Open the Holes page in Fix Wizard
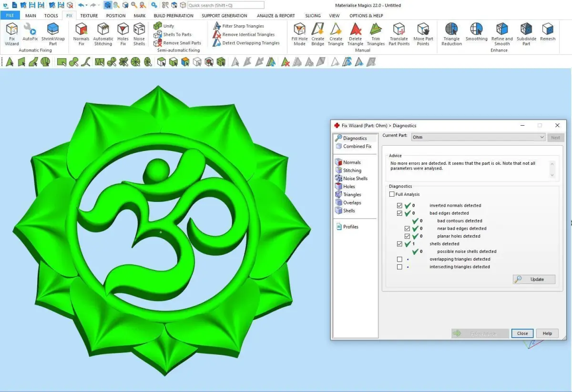This screenshot has width=572, height=392. (345, 187)
